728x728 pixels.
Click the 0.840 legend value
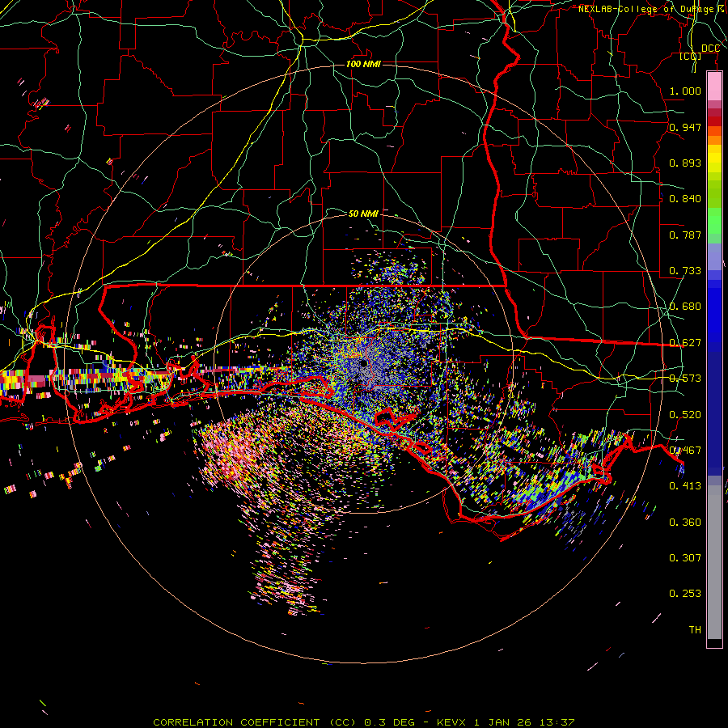click(x=685, y=198)
